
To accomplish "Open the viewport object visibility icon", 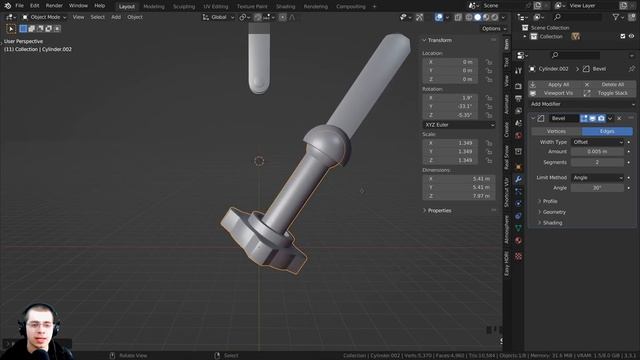I will point(405,17).
